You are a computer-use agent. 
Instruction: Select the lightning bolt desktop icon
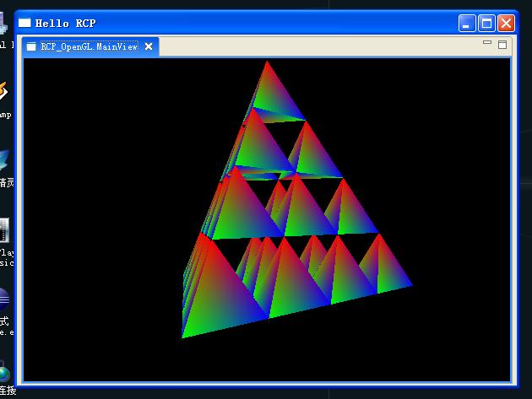click(x=3, y=91)
